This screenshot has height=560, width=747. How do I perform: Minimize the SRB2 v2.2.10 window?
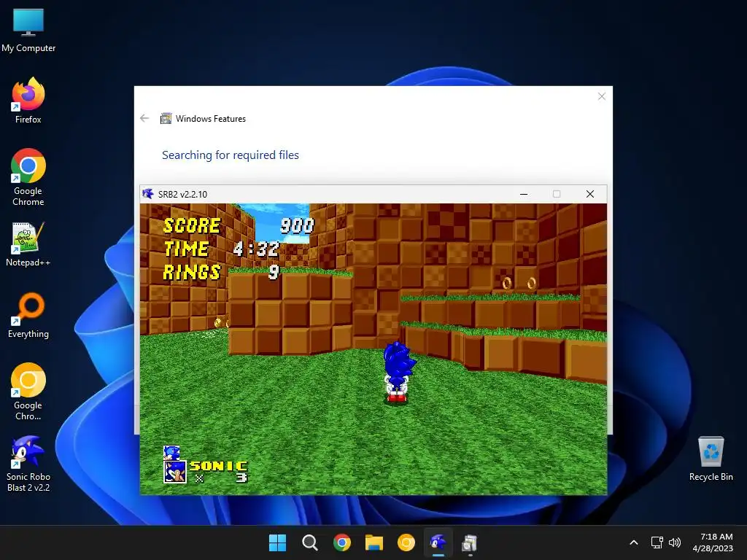point(524,194)
